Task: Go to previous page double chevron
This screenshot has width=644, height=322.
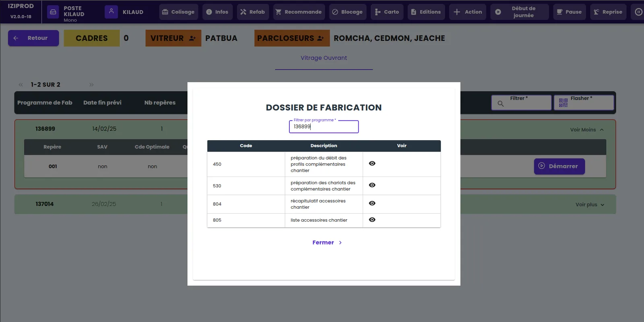Action: [x=21, y=85]
